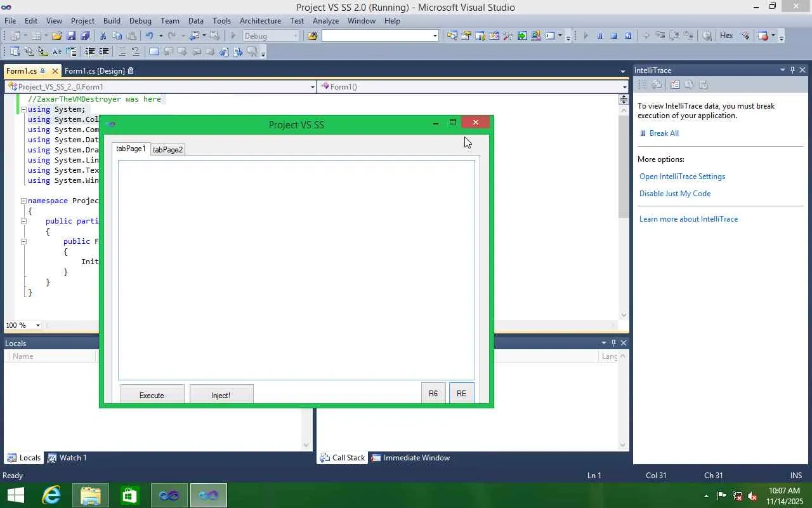
Task: Click the Execute button in Project VS SS
Action: coord(152,394)
